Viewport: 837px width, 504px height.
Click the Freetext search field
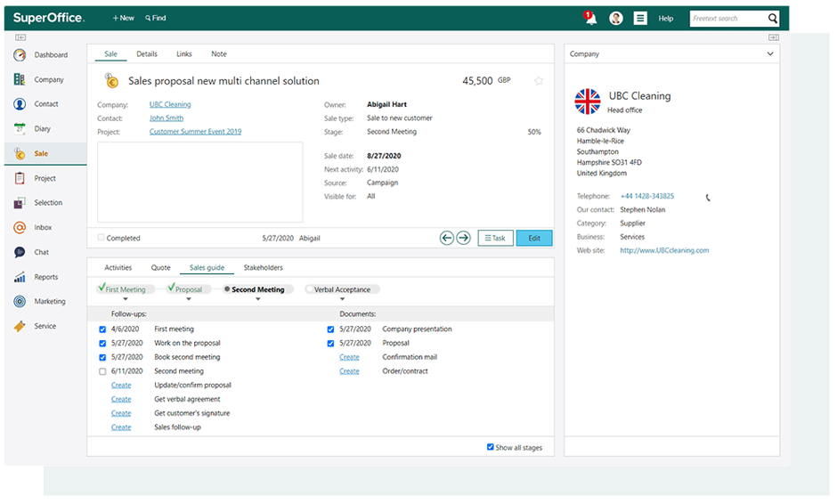click(728, 19)
